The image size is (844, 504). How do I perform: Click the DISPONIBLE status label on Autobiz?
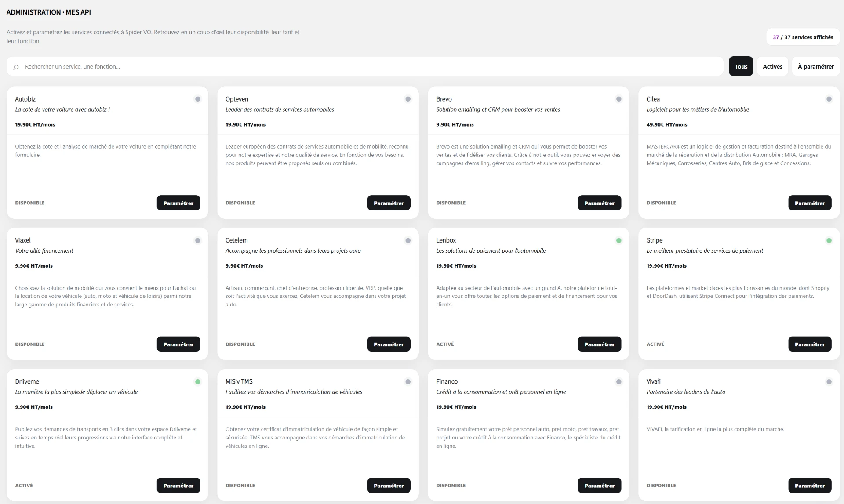click(30, 203)
